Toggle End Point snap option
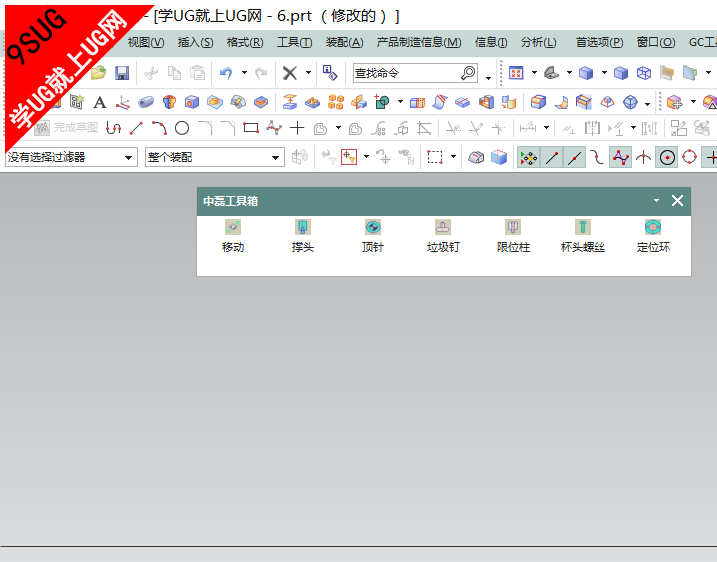The width and height of the screenshot is (717, 562). click(552, 158)
